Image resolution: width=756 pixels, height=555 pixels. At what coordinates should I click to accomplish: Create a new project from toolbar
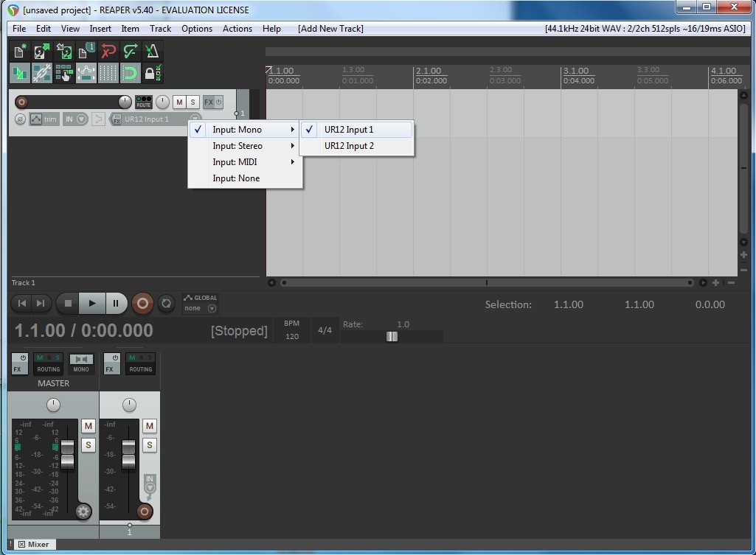(20, 51)
